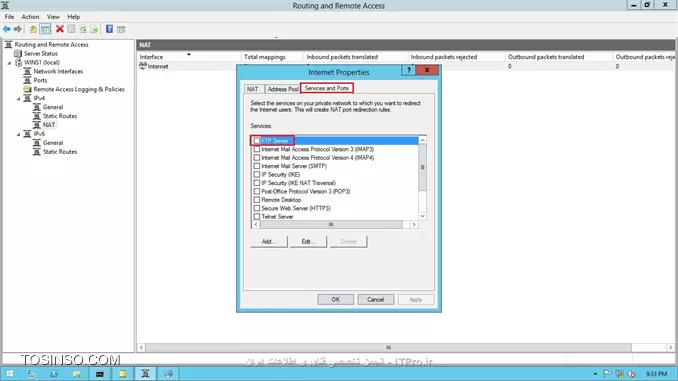The height and width of the screenshot is (381, 678).
Task: Collapse the IPv6 tree node
Action: click(x=19, y=134)
